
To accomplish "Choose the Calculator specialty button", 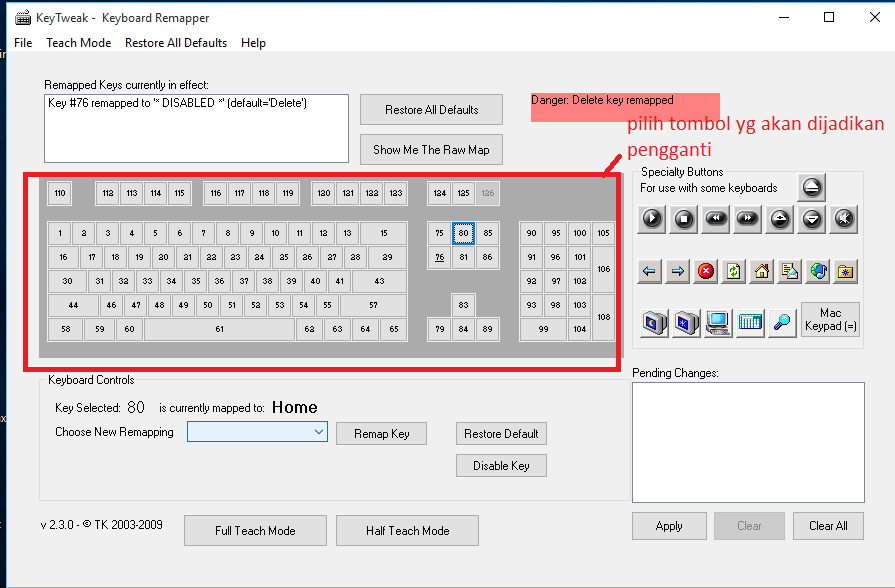I will tap(750, 323).
